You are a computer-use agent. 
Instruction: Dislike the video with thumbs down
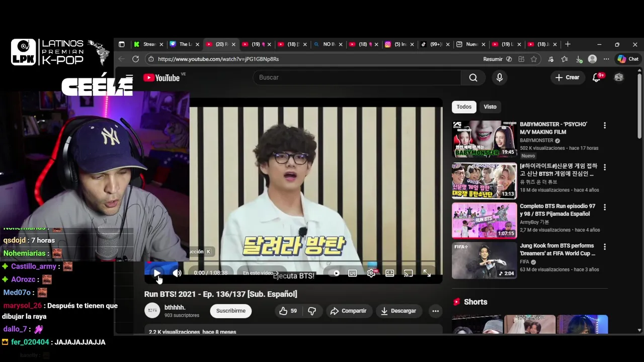312,311
